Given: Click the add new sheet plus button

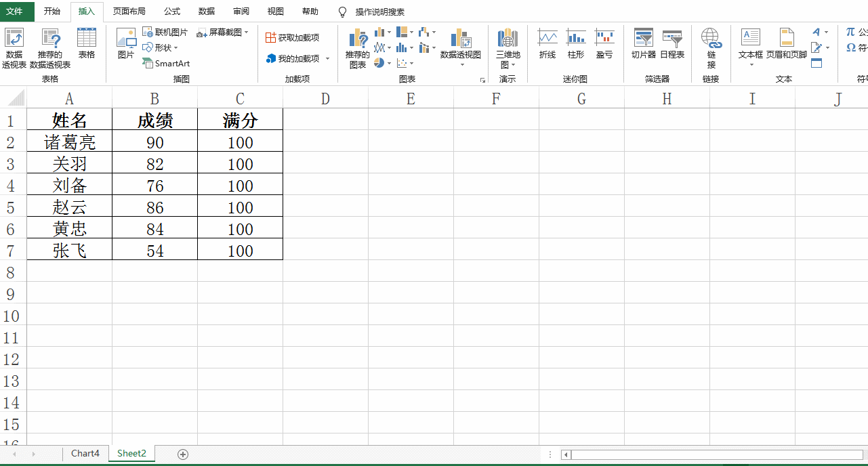Looking at the screenshot, I should 182,453.
